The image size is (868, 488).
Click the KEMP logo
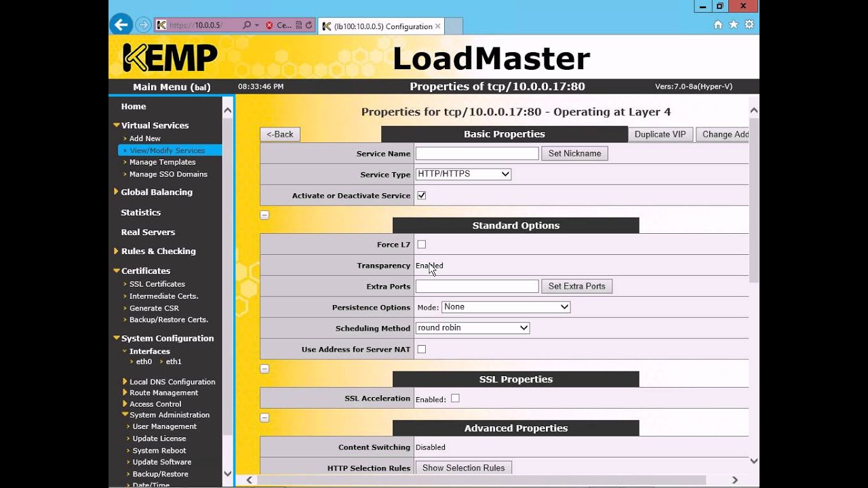(x=170, y=58)
